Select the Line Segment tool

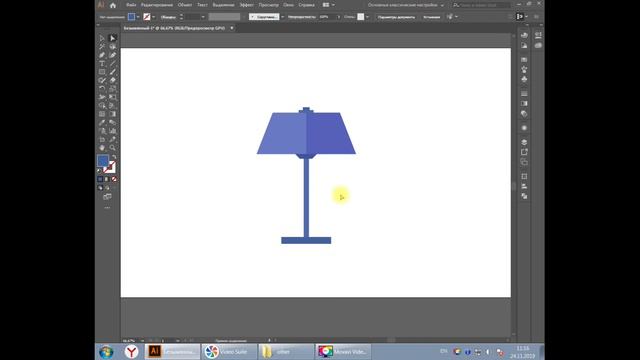point(113,64)
